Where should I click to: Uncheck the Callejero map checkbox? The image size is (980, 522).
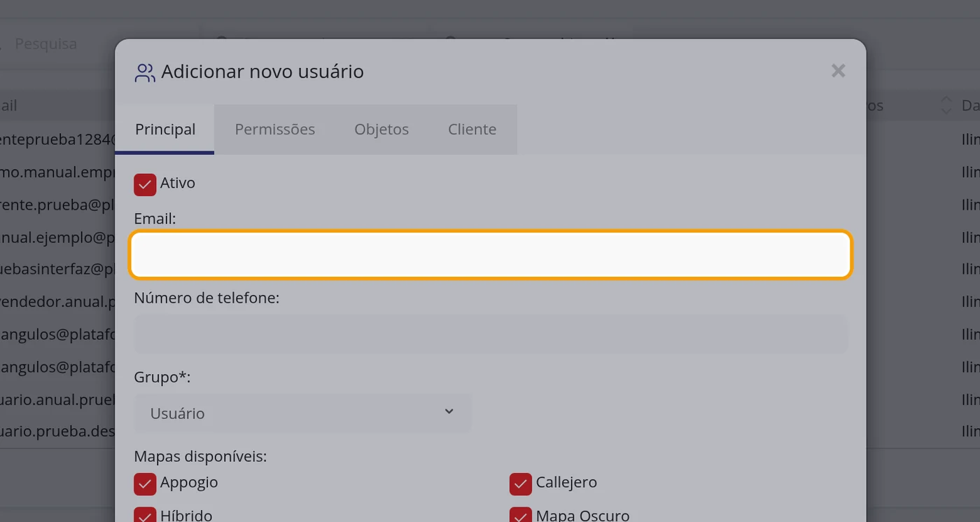pyautogui.click(x=521, y=483)
